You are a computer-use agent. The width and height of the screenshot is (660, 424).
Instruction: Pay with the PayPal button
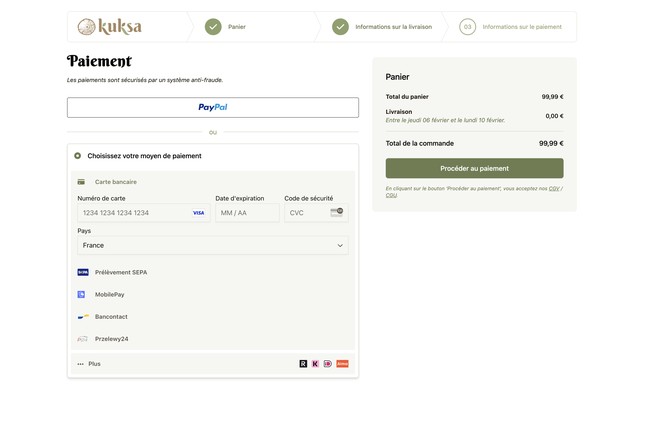point(212,107)
